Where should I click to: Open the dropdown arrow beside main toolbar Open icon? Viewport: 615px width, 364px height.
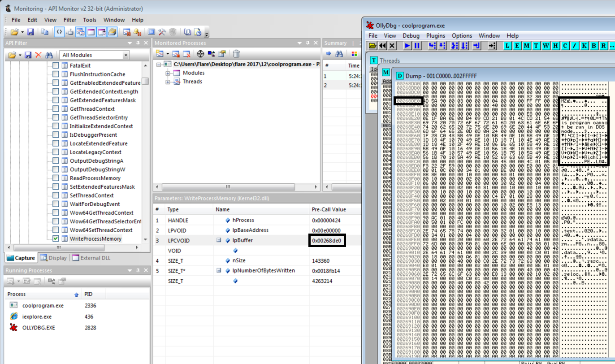(x=22, y=32)
